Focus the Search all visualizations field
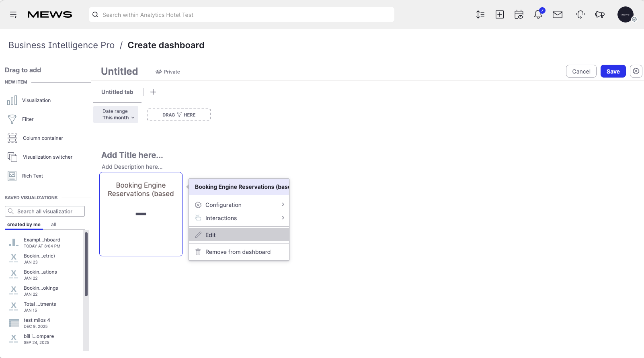The width and height of the screenshot is (644, 358). tap(45, 211)
